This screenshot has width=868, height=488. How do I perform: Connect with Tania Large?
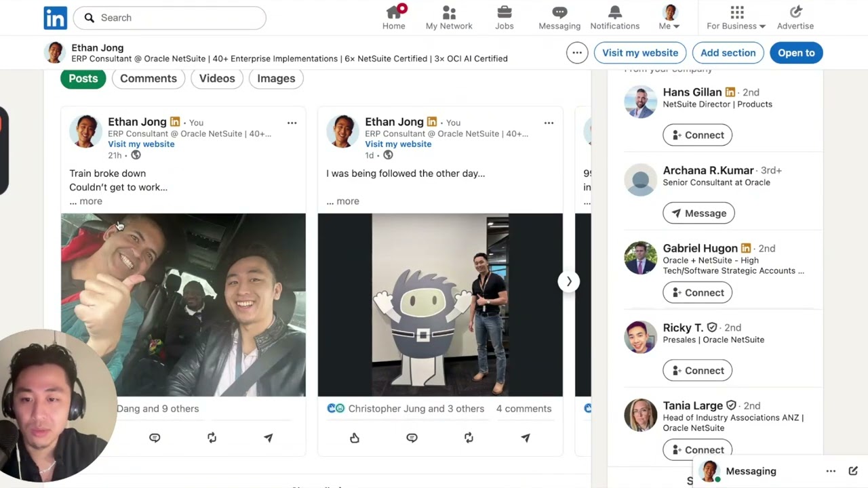(x=697, y=449)
